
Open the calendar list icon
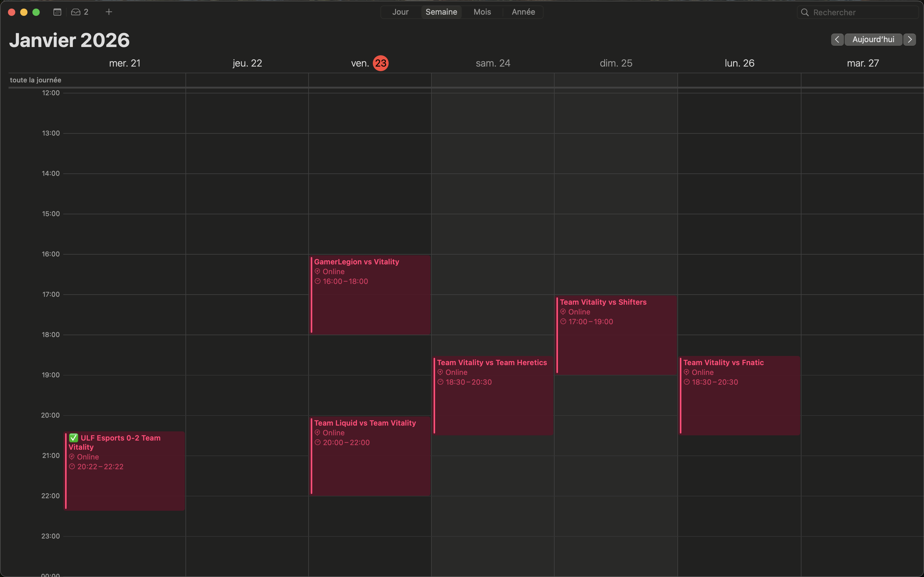tap(57, 12)
